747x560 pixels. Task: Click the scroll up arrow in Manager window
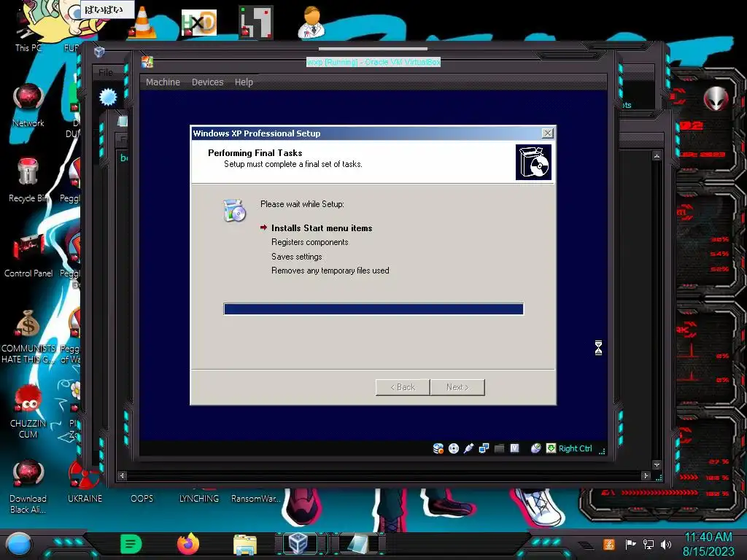657,156
